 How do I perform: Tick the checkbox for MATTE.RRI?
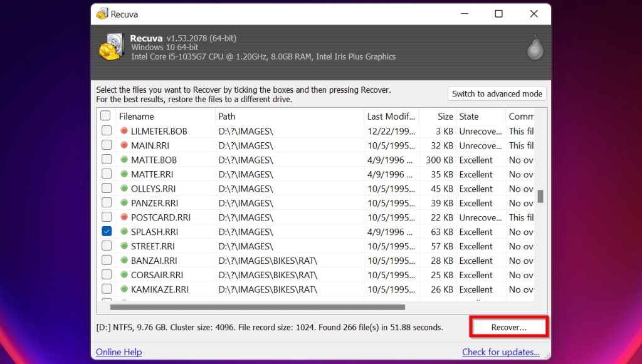pos(105,174)
